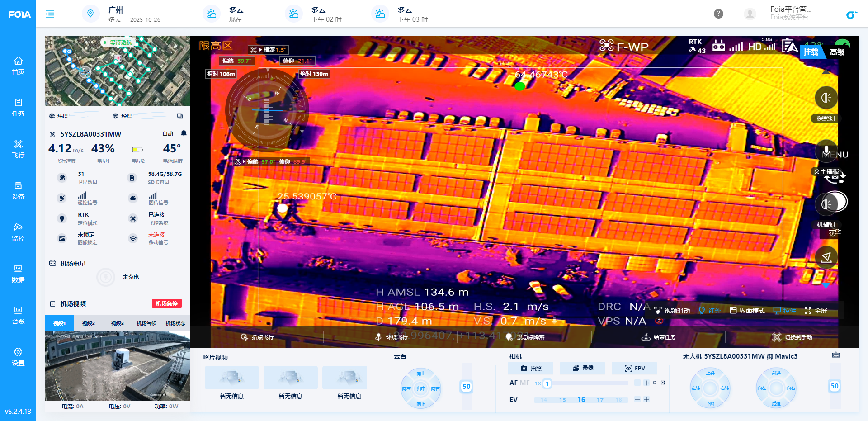The image size is (868, 421).
Task: Click the 文字播报 microphone icon
Action: (x=826, y=151)
